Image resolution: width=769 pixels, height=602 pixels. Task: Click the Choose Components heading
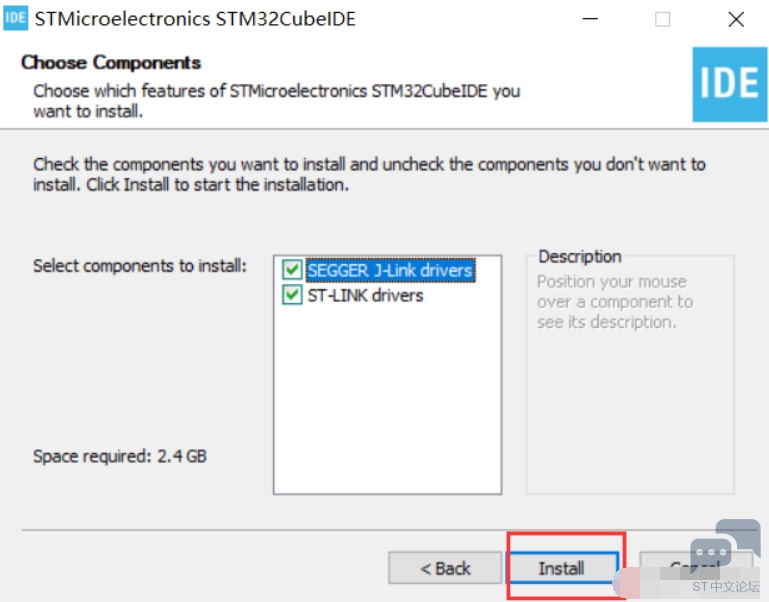pyautogui.click(x=111, y=63)
